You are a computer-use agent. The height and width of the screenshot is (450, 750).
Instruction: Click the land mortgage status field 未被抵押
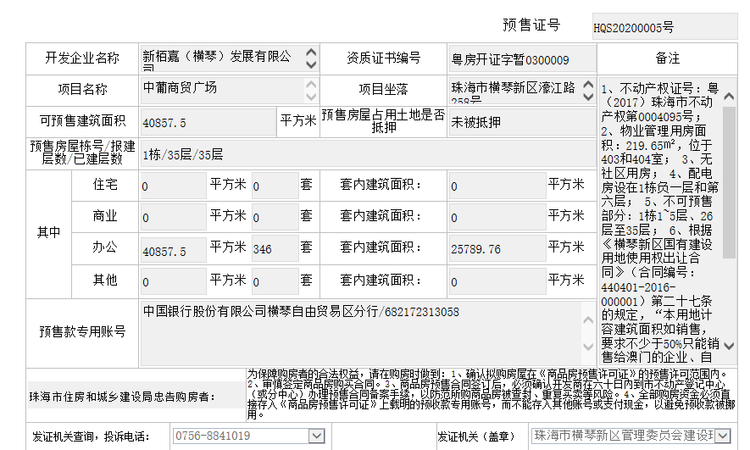point(522,122)
